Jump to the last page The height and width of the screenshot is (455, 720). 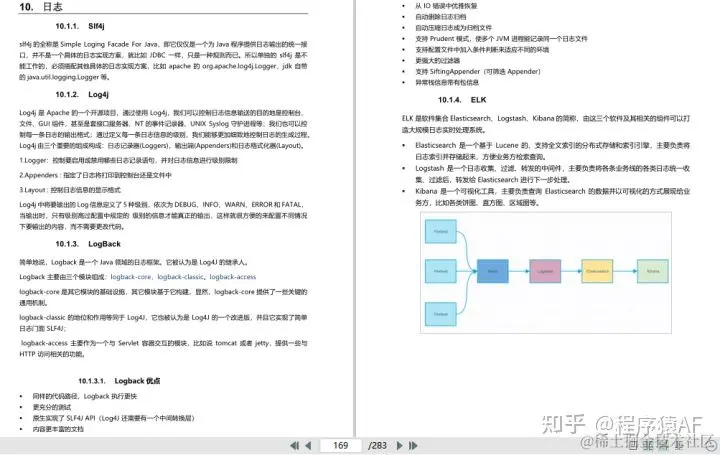[x=413, y=445]
